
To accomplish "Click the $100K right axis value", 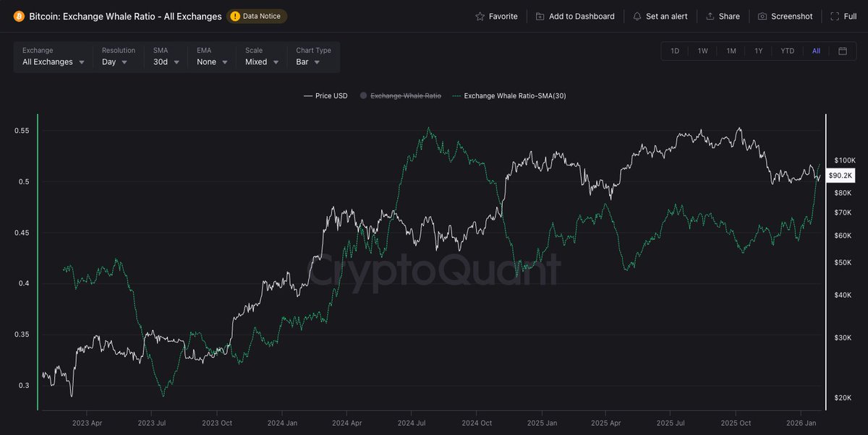I will [x=845, y=160].
